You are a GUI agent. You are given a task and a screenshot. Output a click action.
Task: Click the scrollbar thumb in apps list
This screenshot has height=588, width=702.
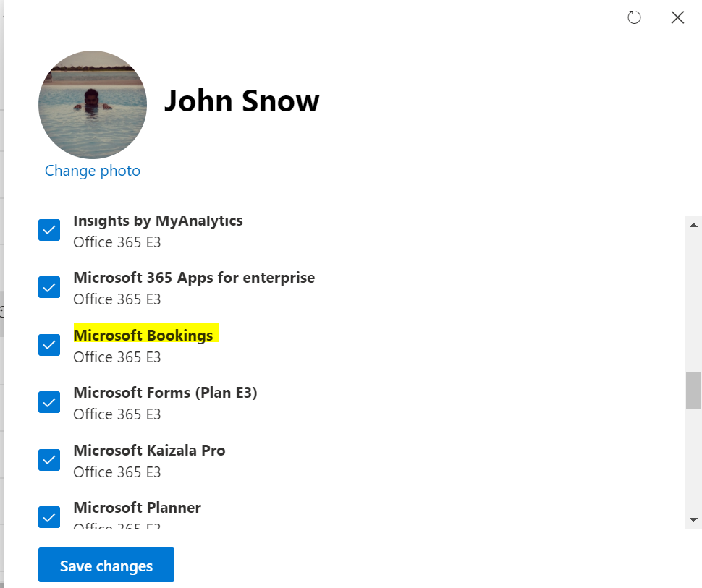click(x=693, y=391)
